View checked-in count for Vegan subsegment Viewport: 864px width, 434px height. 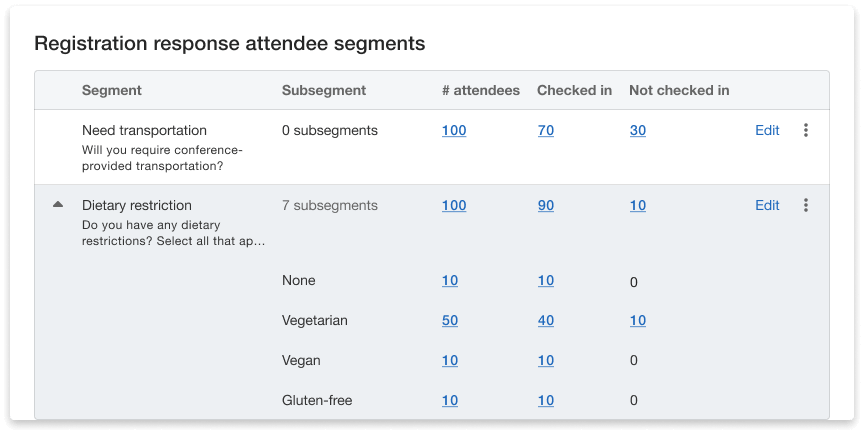[546, 361]
